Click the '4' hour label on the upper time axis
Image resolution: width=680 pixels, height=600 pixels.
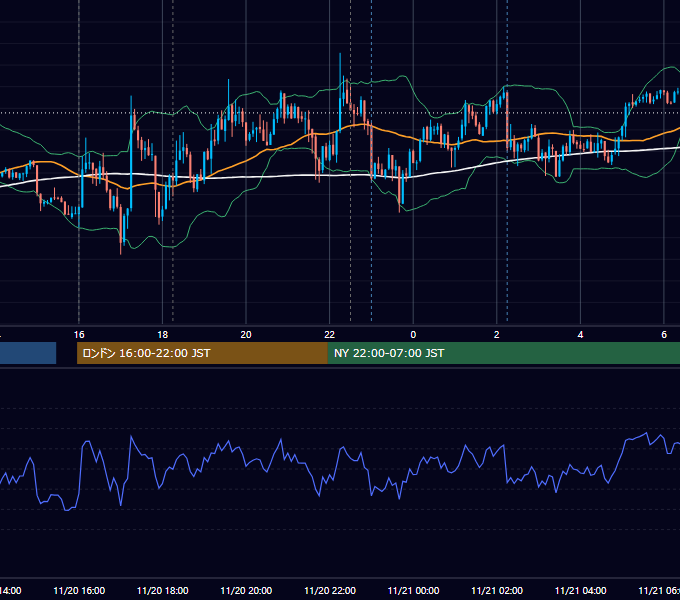(580, 335)
